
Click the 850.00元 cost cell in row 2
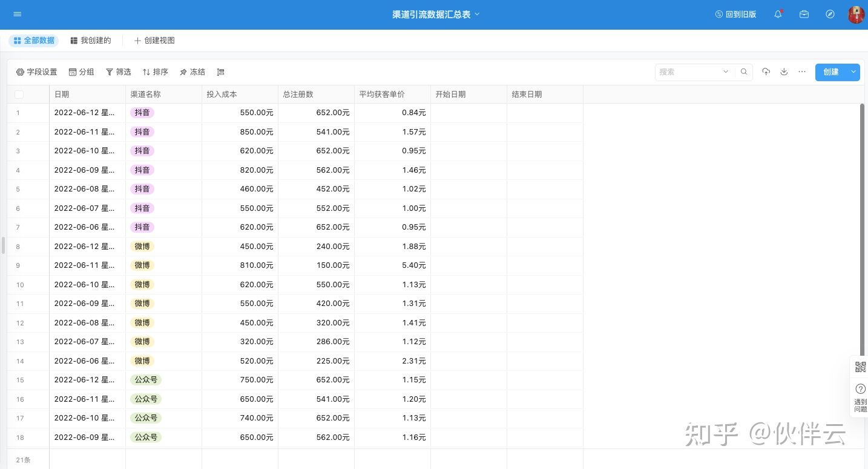[x=240, y=131]
